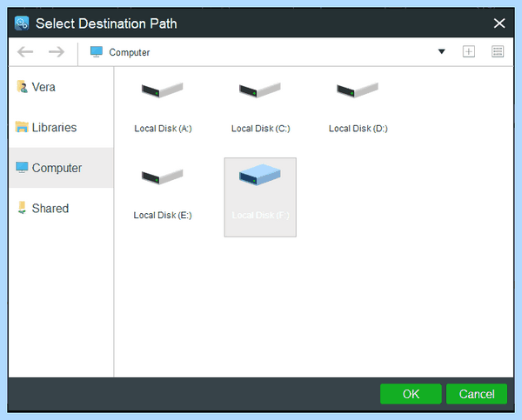Click the new folder plus icon

tap(468, 52)
